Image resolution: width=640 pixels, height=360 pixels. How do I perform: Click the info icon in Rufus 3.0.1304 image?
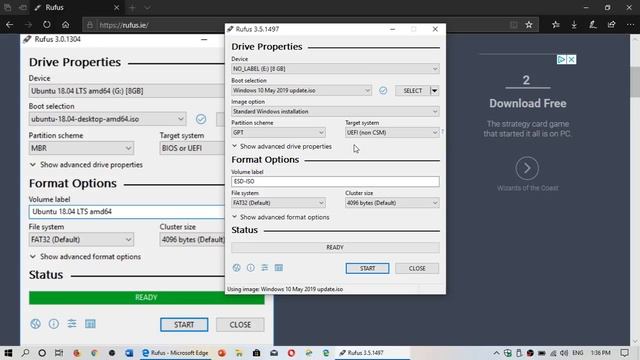(53, 324)
